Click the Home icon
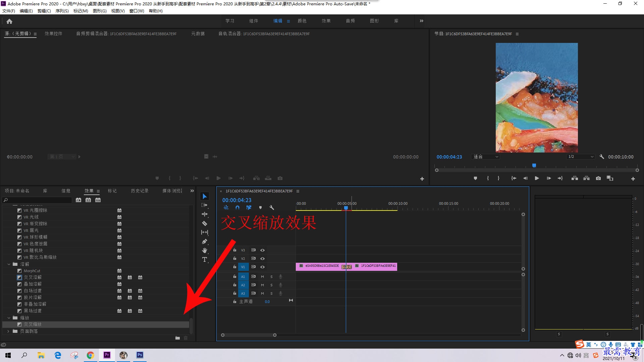 coord(9,21)
